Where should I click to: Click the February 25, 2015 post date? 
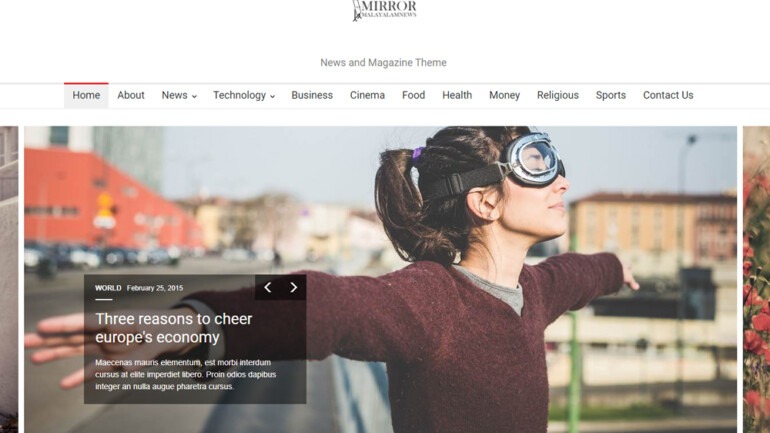(x=155, y=288)
